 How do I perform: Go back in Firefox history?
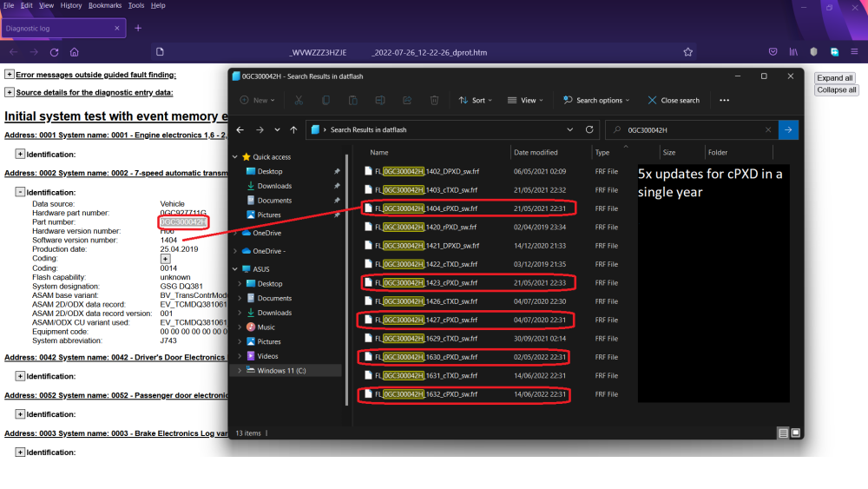(13, 52)
